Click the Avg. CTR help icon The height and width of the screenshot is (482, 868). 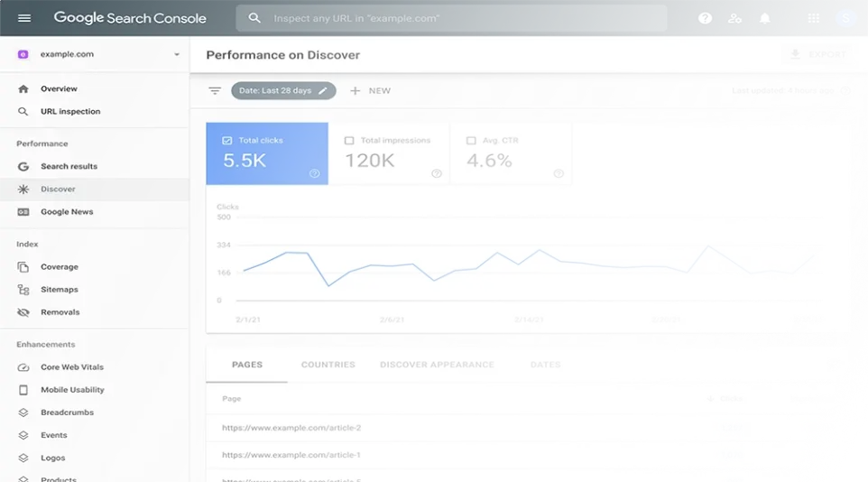tap(559, 173)
